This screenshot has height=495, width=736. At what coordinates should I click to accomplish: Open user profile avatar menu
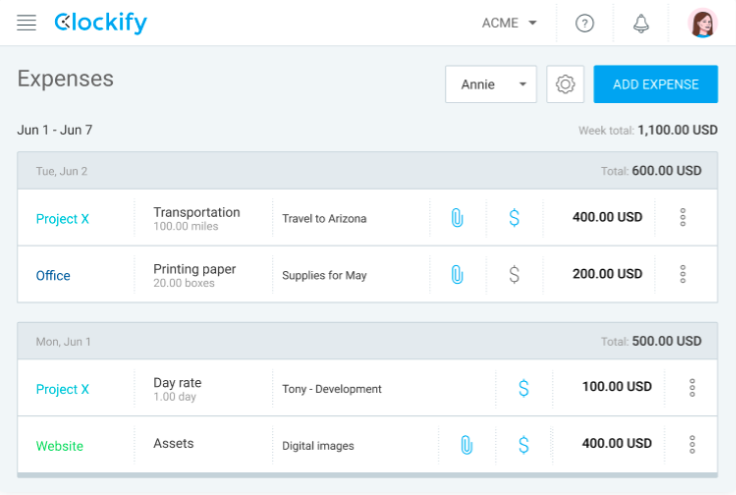pyautogui.click(x=703, y=23)
